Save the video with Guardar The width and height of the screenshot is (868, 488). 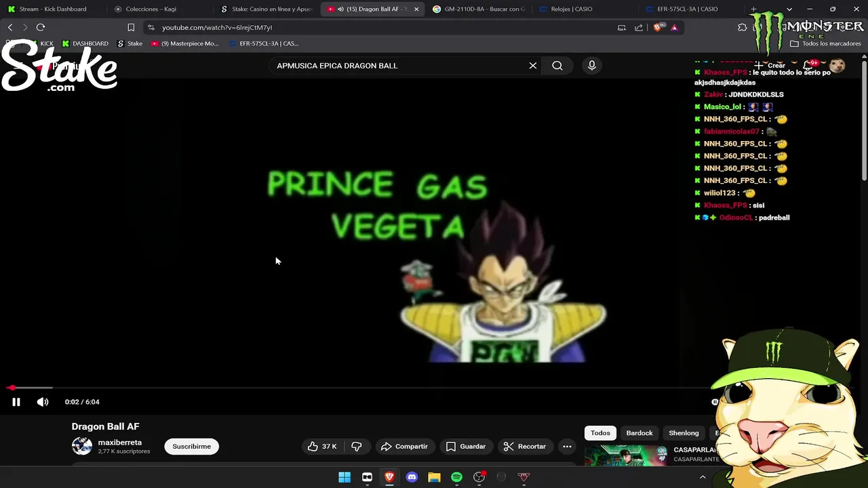pyautogui.click(x=466, y=447)
